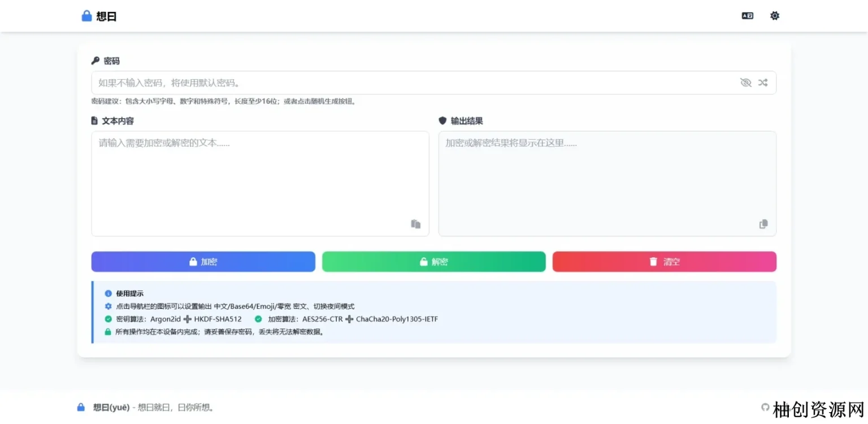The height and width of the screenshot is (424, 868).
Task: Focus the 密码 password input field
Action: pyautogui.click(x=413, y=83)
